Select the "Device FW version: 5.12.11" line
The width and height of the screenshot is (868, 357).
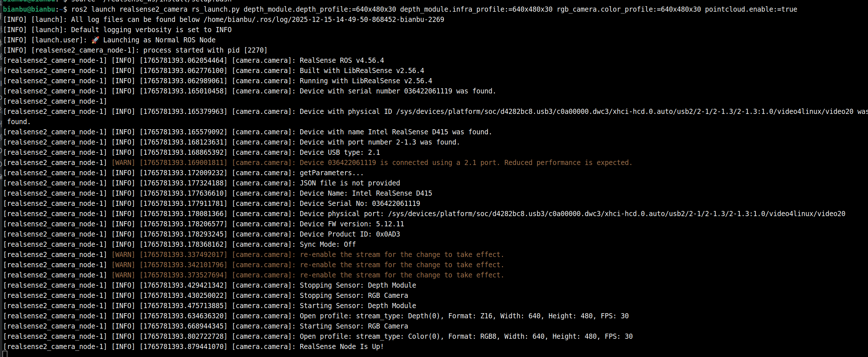[x=352, y=224]
